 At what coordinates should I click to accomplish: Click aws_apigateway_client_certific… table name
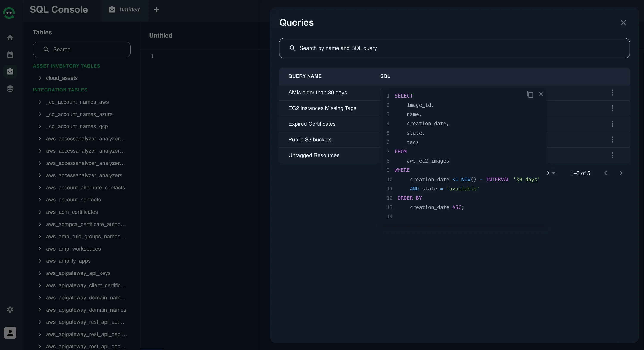[x=86, y=285]
